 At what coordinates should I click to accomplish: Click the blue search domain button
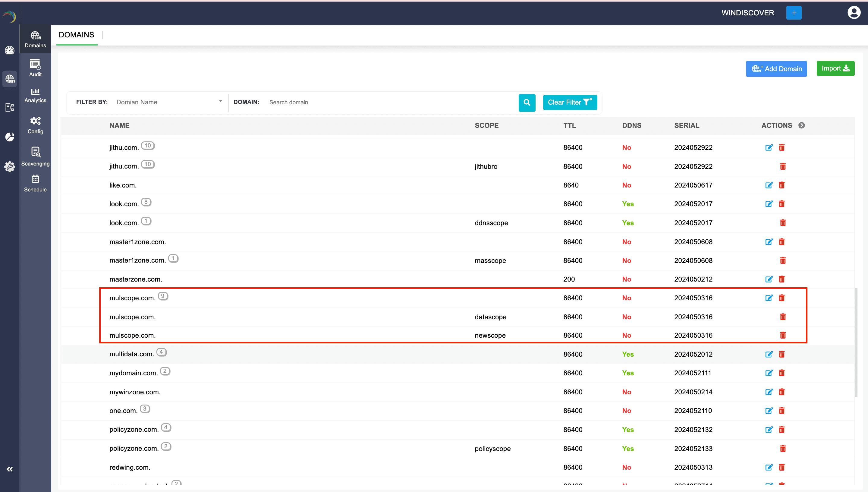click(x=527, y=102)
